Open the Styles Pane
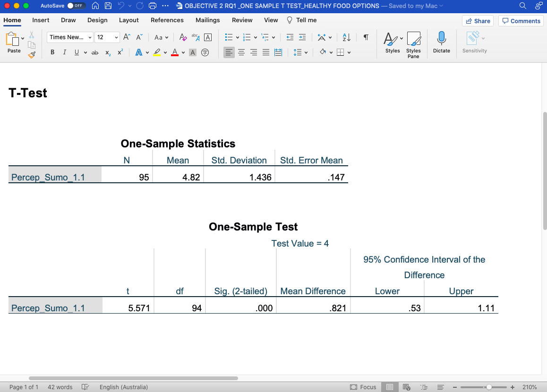Screen dimensions: 547x392 click(413, 45)
